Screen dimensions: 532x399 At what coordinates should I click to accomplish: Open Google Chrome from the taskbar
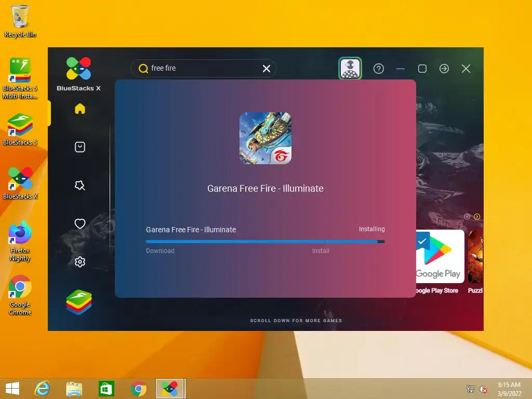pyautogui.click(x=138, y=389)
